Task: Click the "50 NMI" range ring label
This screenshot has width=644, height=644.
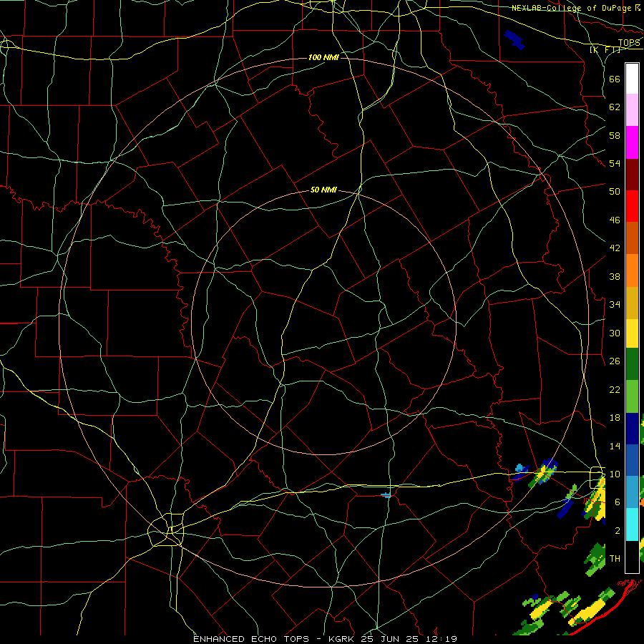Action: click(x=323, y=190)
